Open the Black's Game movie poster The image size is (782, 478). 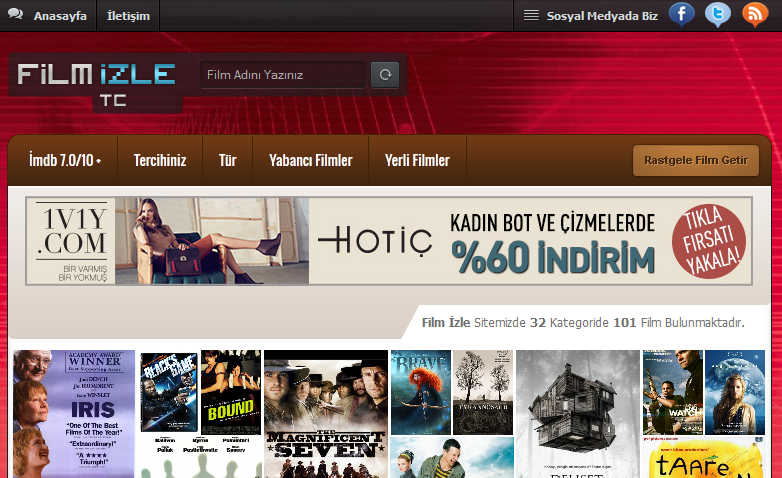click(x=169, y=392)
